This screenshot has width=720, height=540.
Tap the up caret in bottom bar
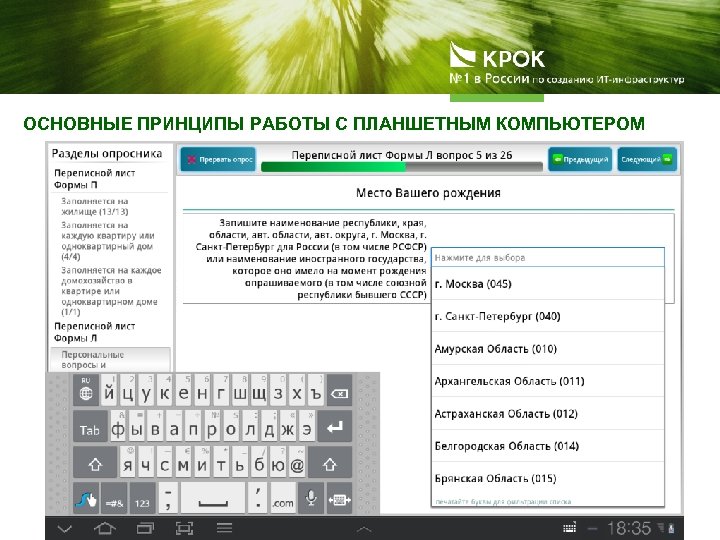click(364, 530)
